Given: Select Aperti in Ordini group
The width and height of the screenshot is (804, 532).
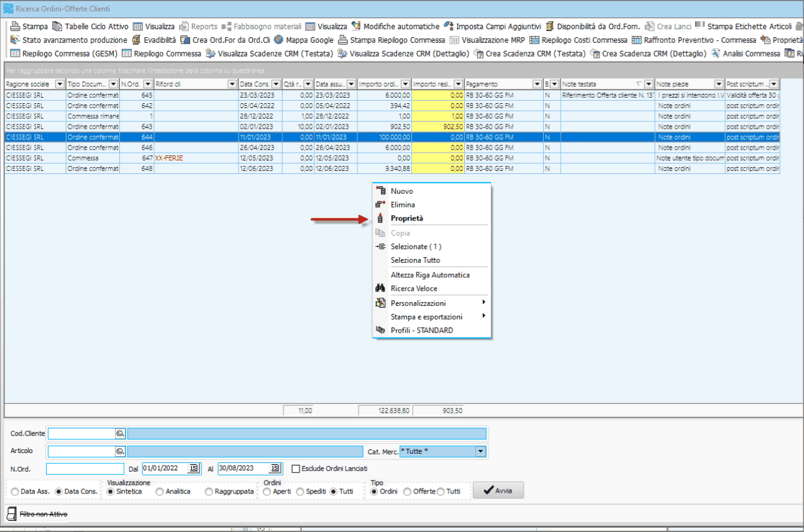Looking at the screenshot, I should point(267,491).
